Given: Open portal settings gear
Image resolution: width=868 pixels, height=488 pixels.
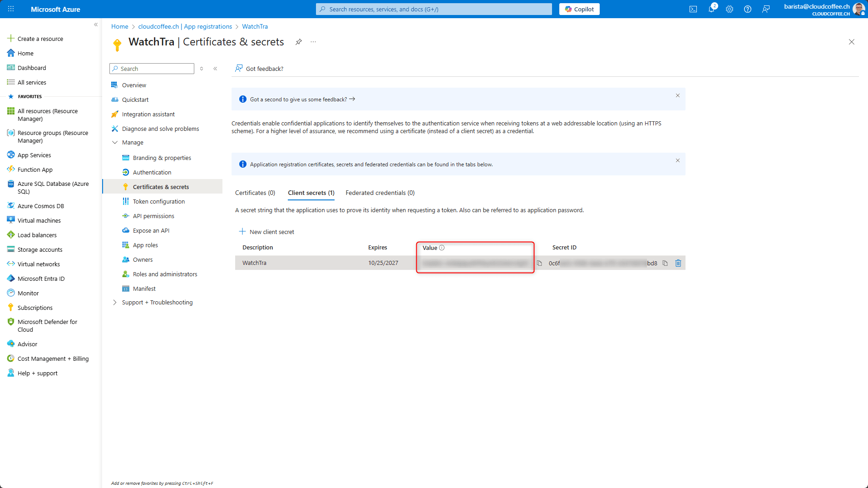Looking at the screenshot, I should click(730, 9).
